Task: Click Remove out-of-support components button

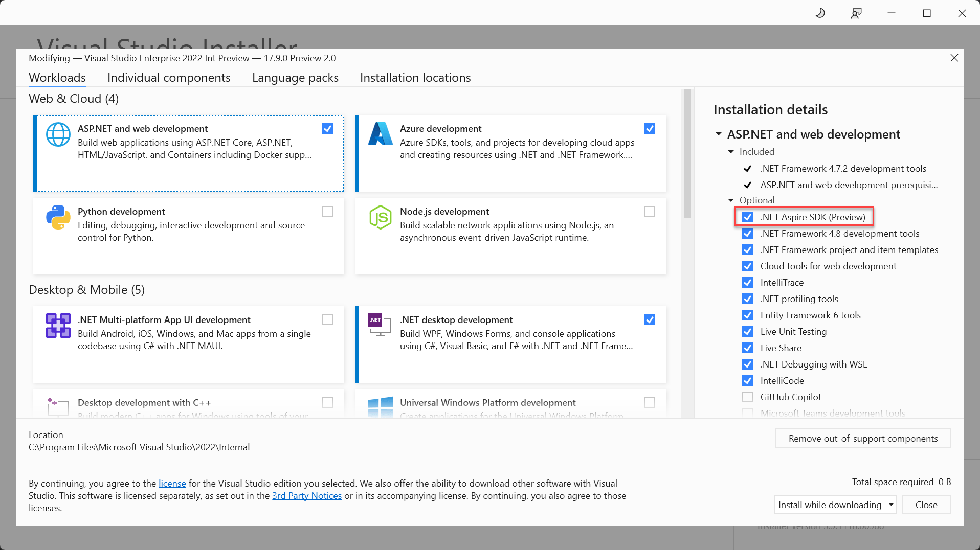Action: click(x=863, y=439)
